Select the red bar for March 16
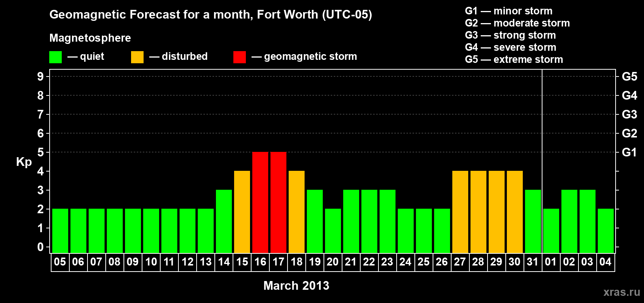Screen dimensions: 644x303 (x=260, y=202)
